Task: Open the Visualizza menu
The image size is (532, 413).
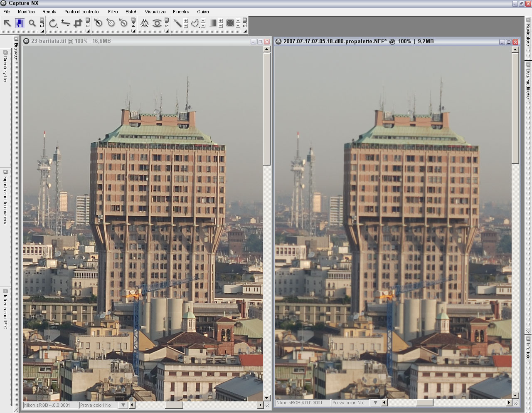Action: pyautogui.click(x=155, y=12)
